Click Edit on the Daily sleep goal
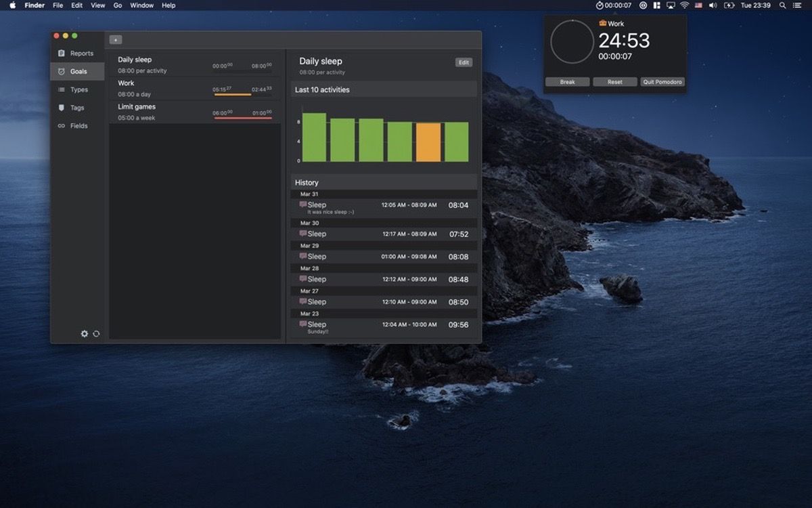 464,62
